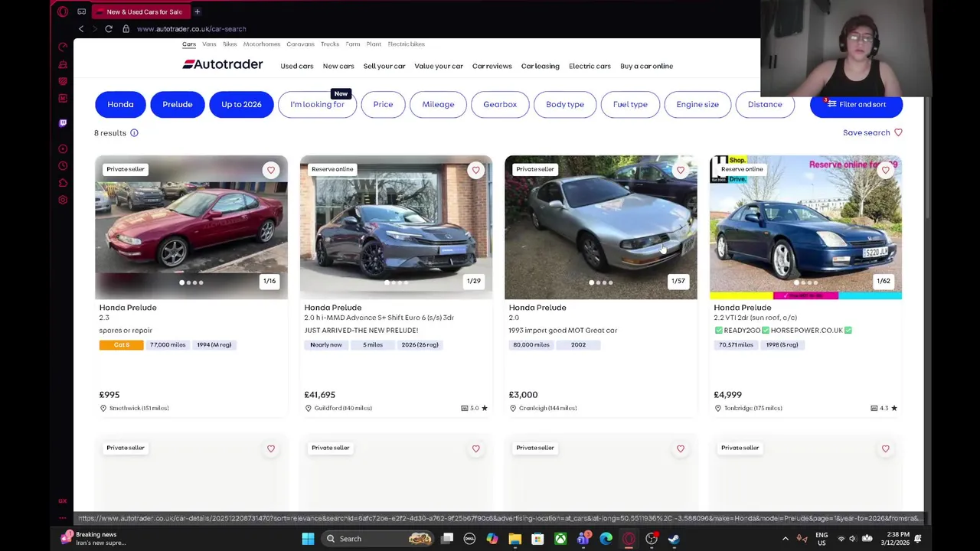Open the Gearbox filter dropdown
980x551 pixels.
point(500,104)
